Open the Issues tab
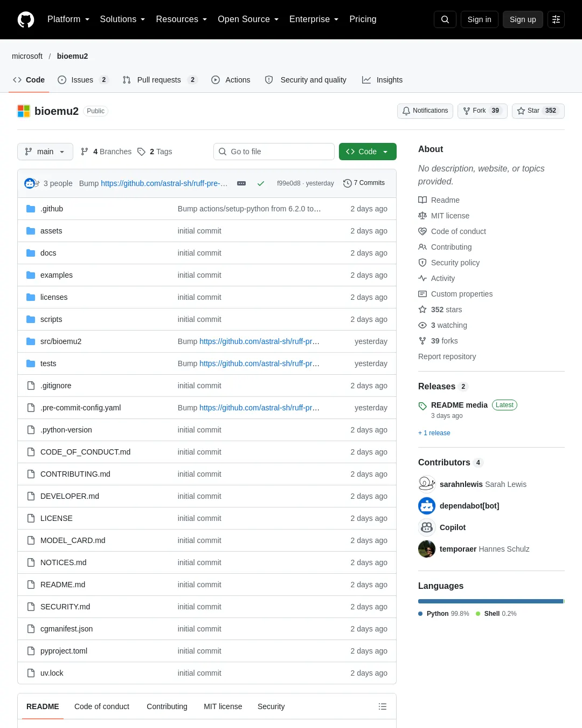The image size is (582, 728). coord(83,80)
